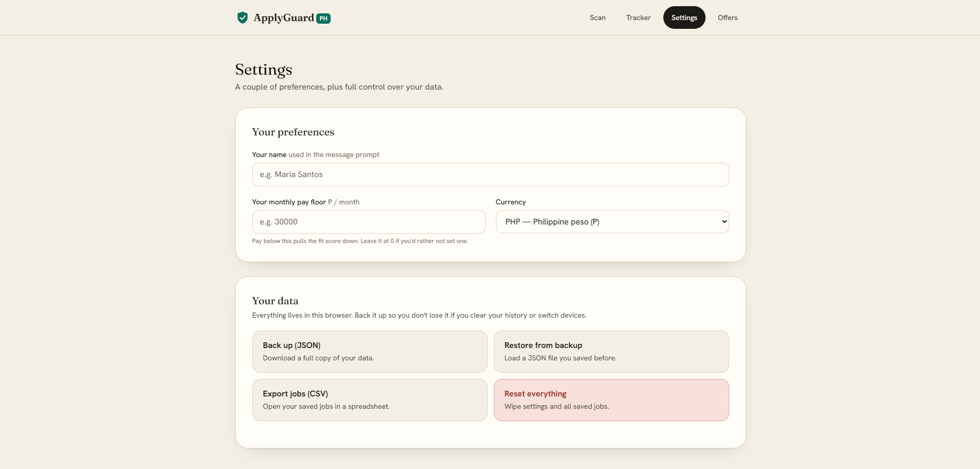This screenshot has width=980, height=469.
Task: Click the ApplyGuard shield logo icon
Action: [x=242, y=18]
